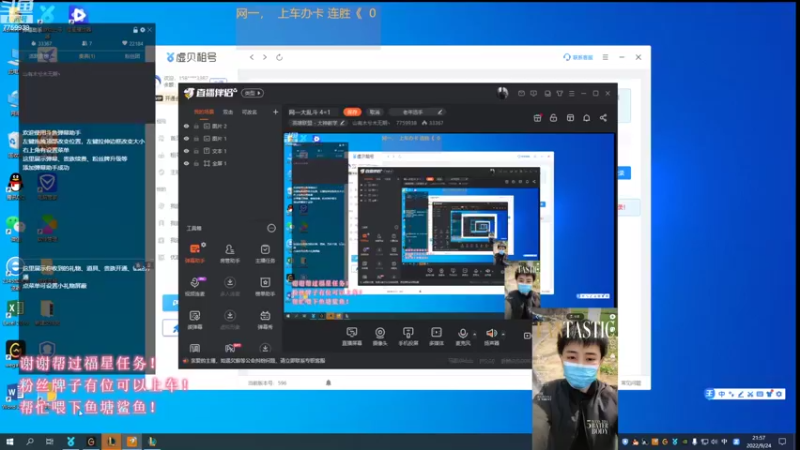Click the bottom notice text in 直播伴侣

pyautogui.click(x=258, y=361)
